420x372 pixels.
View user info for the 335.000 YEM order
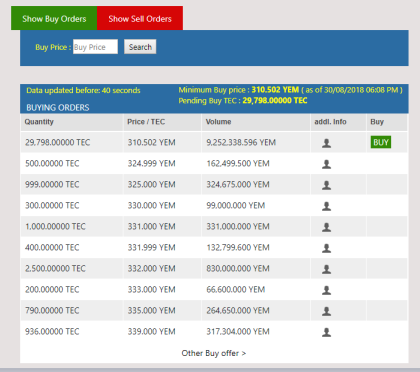[x=326, y=311]
